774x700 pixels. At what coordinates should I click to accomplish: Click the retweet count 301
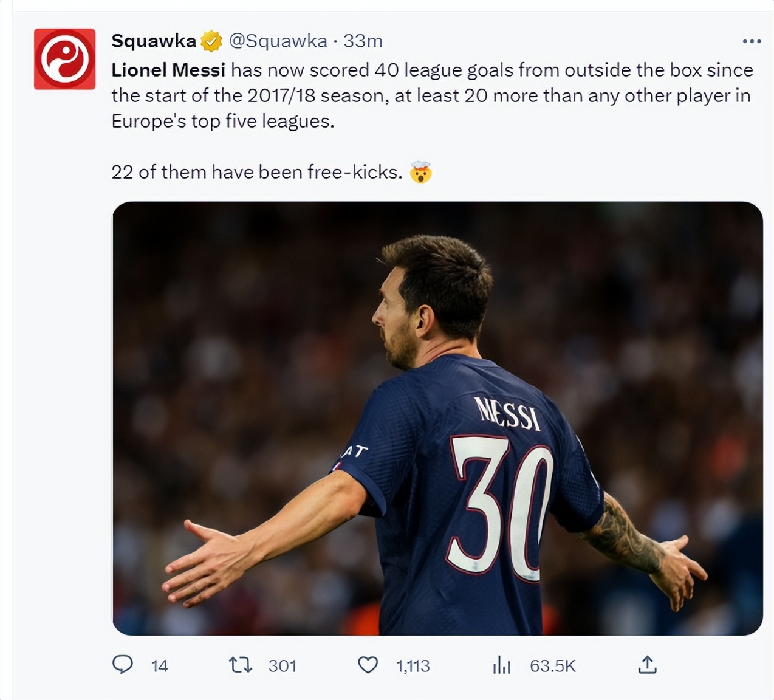[x=283, y=666]
